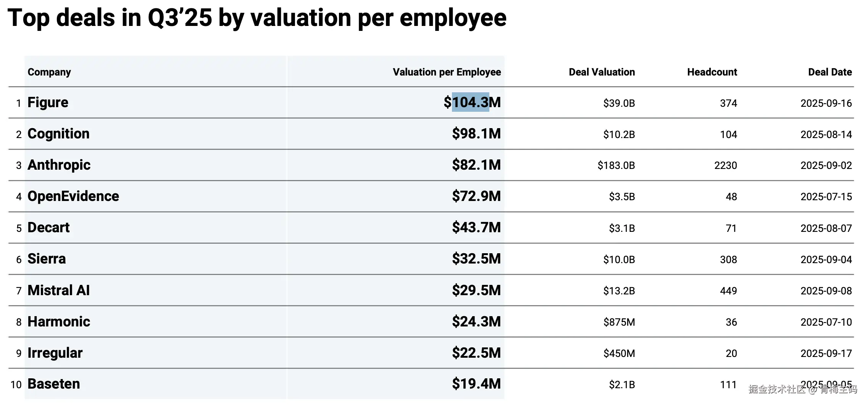Click the Anthropic company name
868x405 pixels.
tap(59, 165)
